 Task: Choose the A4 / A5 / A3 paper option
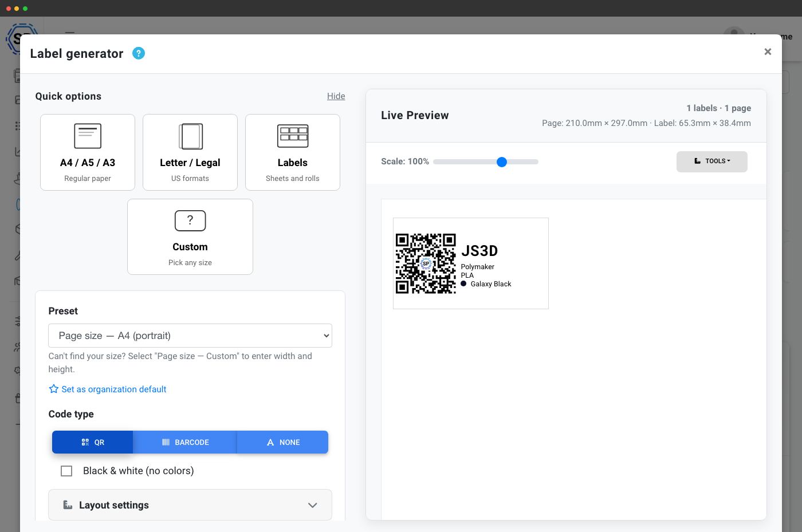(x=88, y=152)
